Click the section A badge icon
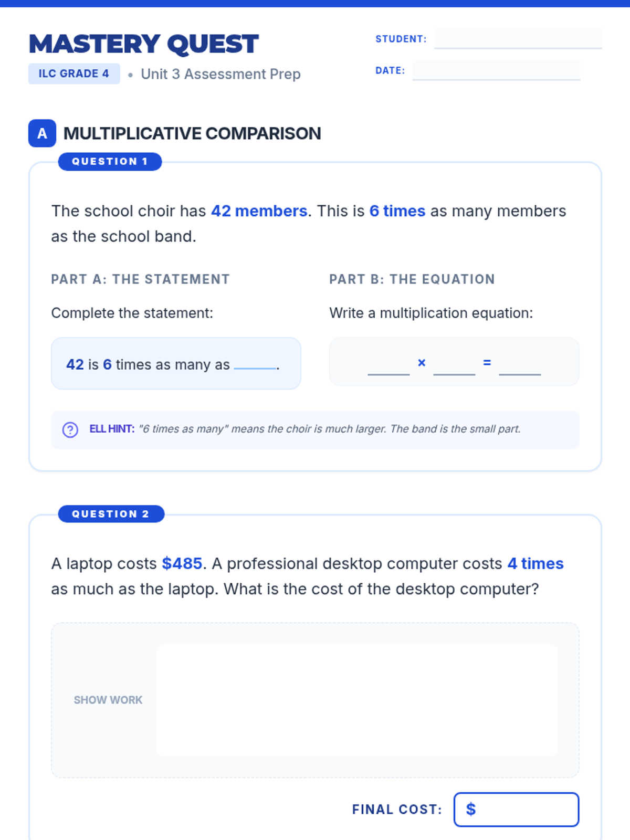The width and height of the screenshot is (630, 840). (42, 133)
